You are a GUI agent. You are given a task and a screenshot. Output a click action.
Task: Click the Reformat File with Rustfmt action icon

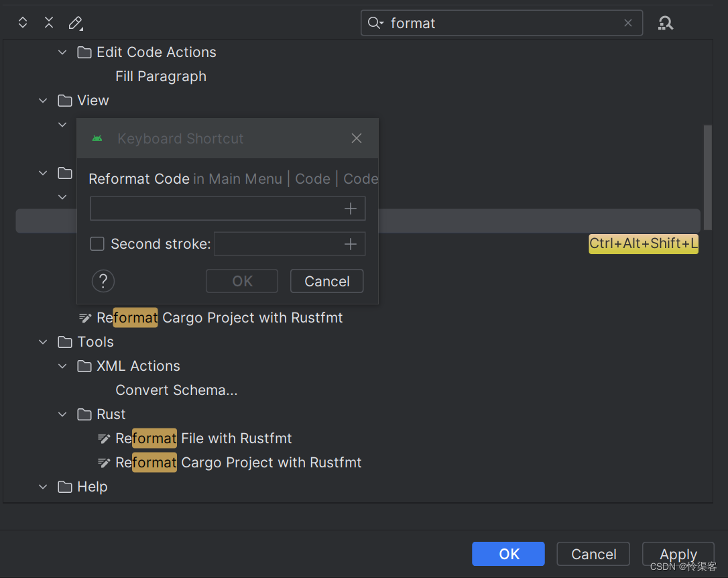coord(104,438)
